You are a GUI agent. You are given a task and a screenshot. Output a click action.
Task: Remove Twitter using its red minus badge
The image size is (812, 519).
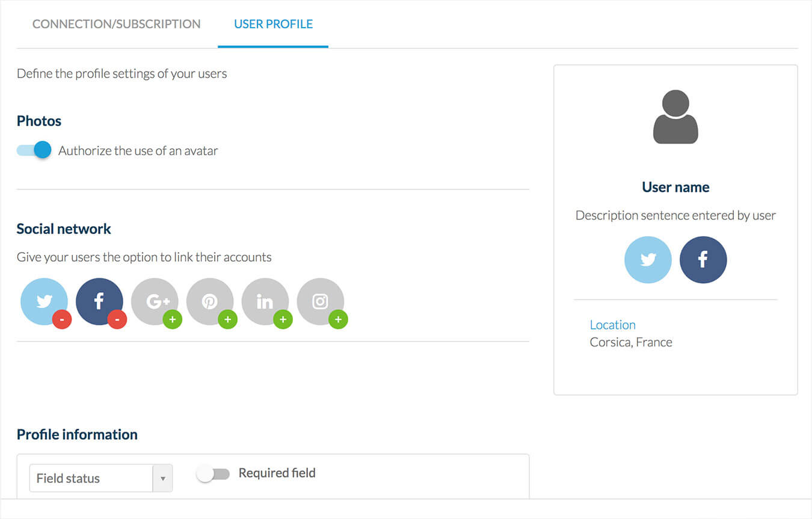62,319
